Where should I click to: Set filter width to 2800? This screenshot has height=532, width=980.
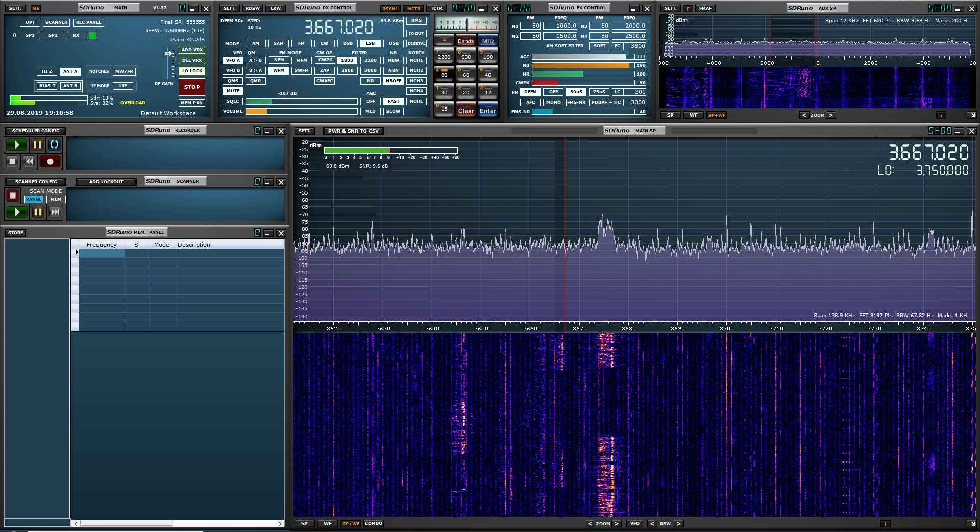coord(347,70)
